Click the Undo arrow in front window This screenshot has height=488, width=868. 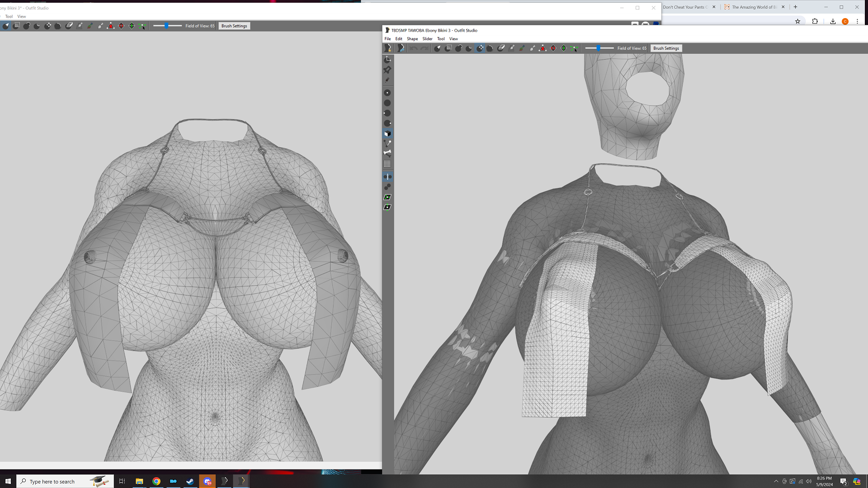coord(413,48)
